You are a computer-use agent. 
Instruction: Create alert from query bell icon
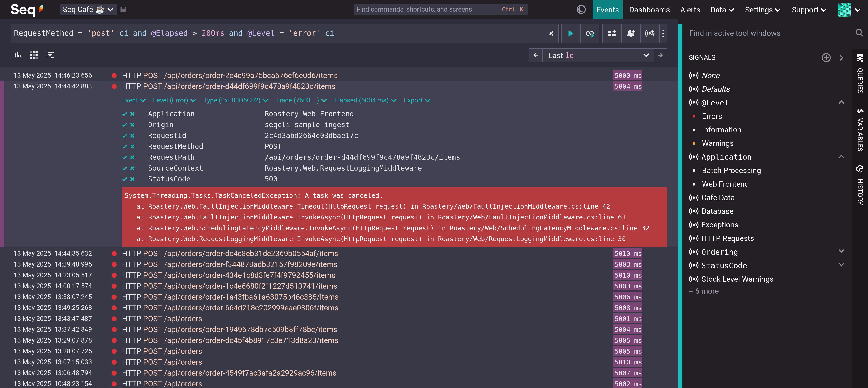pyautogui.click(x=631, y=33)
